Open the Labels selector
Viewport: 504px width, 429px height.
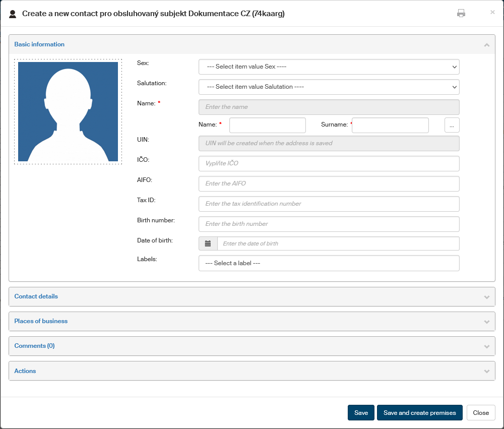point(329,263)
